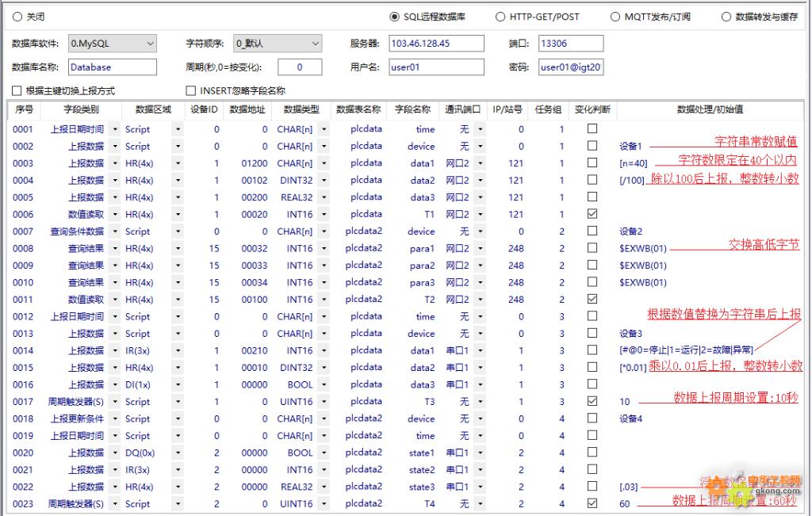Click the 数据库名称 Database input field

pos(113,67)
